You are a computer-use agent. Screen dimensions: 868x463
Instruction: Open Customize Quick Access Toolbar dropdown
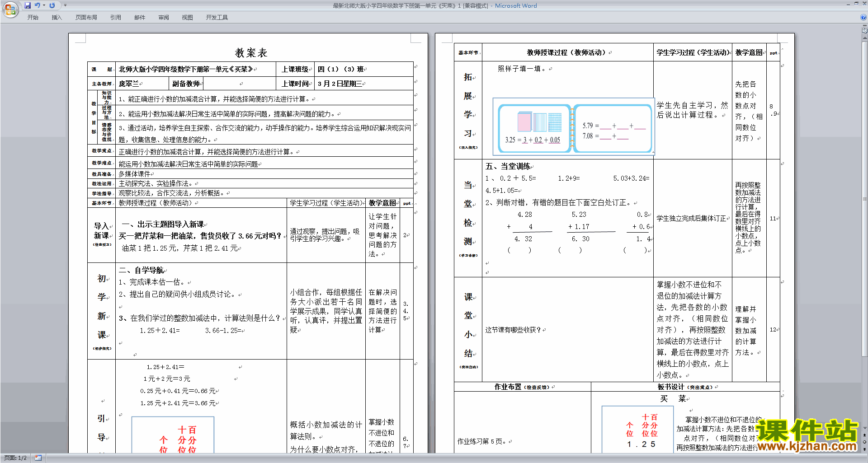point(65,5)
